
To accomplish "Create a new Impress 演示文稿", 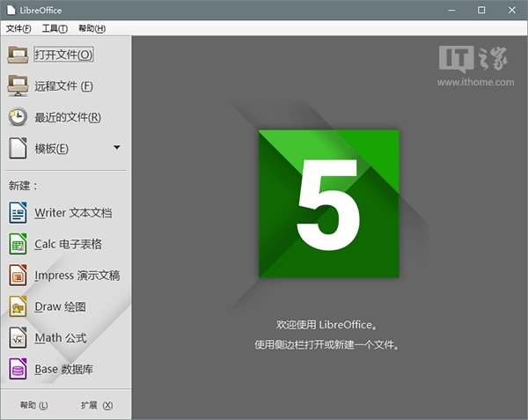I will (77, 276).
